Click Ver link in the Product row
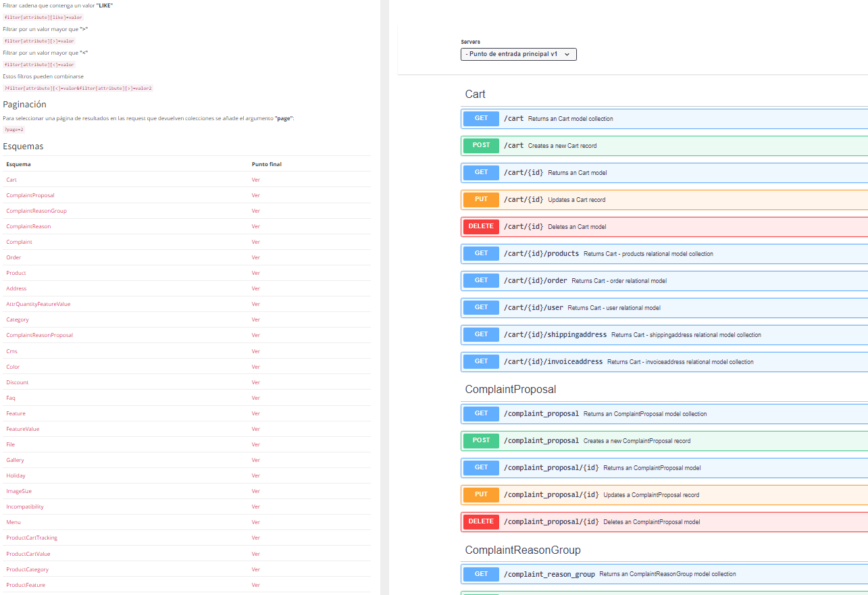Viewport: 868px width, 595px height. (x=255, y=273)
